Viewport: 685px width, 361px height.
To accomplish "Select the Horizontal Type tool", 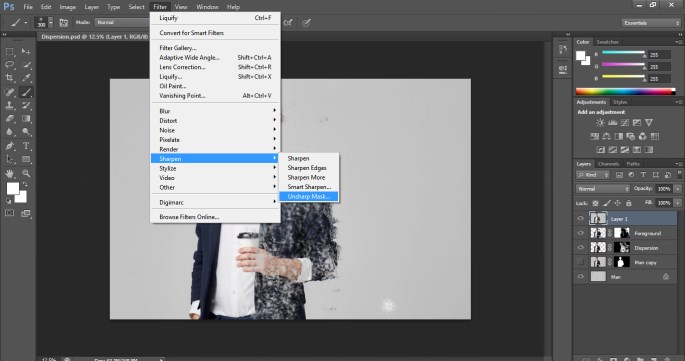I will coord(26,146).
